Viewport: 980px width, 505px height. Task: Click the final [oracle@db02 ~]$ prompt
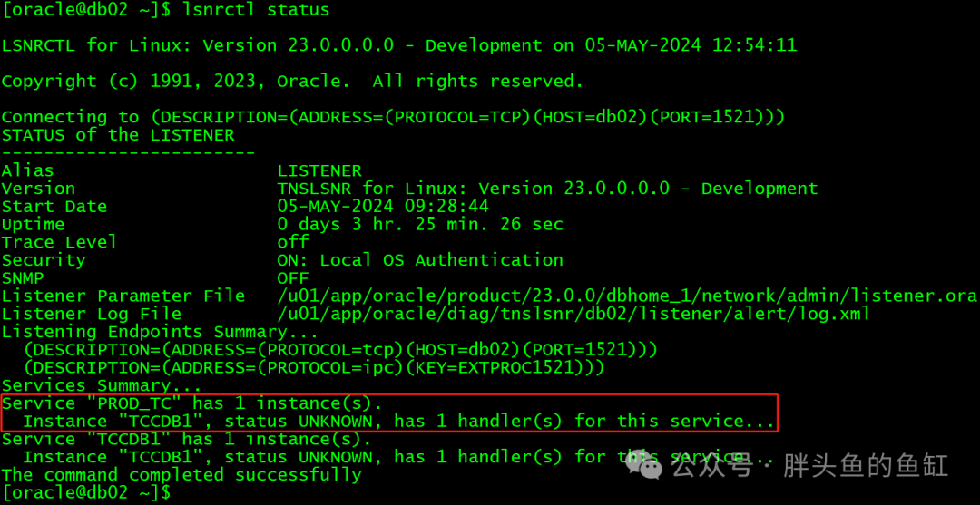coord(86,492)
